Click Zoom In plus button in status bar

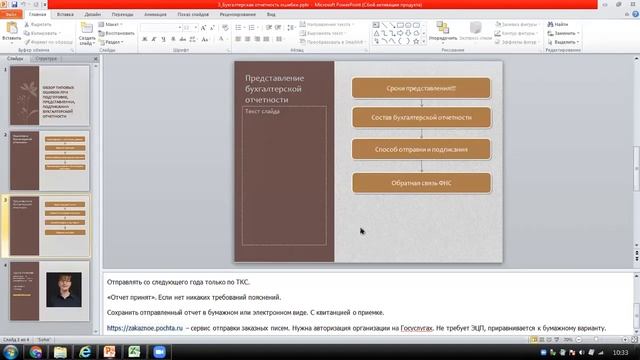tap(625, 340)
